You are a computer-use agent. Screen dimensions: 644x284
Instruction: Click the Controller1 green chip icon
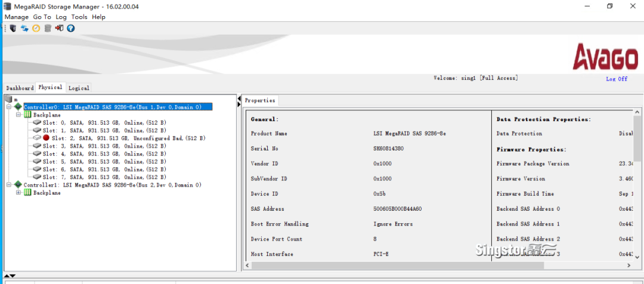18,185
